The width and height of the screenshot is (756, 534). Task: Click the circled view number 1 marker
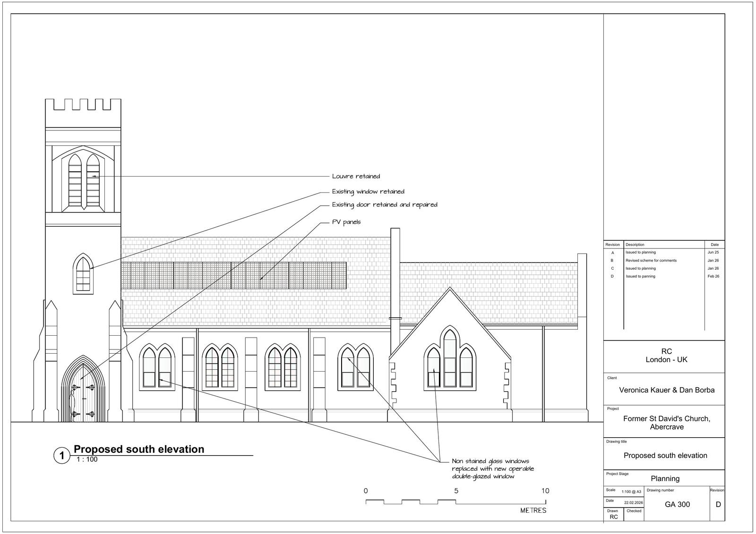(61, 456)
